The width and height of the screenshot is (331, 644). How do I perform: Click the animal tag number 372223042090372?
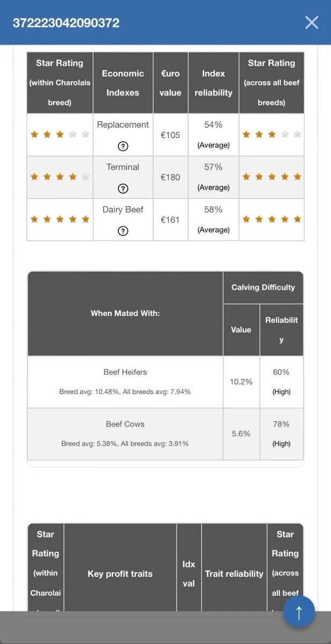pos(66,23)
